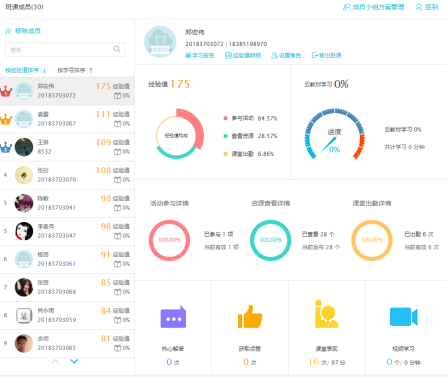The height and width of the screenshot is (378, 447).
Task: Click square avatar of member 20183703059
Action: (x=24, y=315)
